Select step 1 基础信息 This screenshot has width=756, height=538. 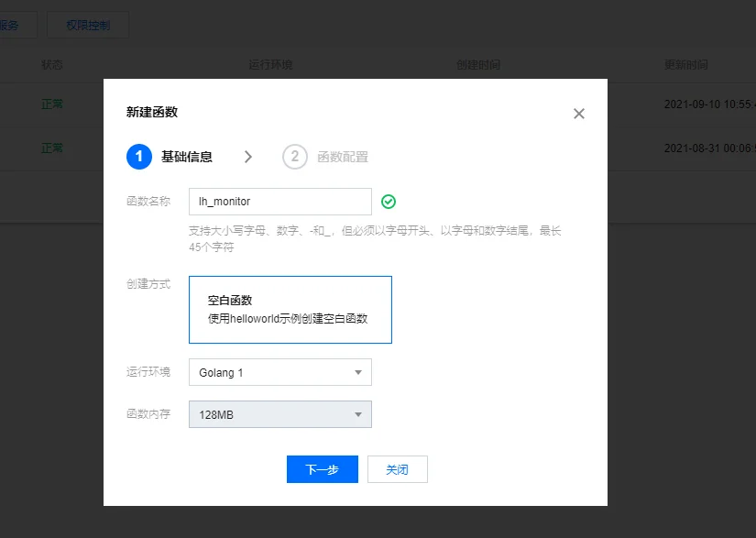[x=170, y=157]
